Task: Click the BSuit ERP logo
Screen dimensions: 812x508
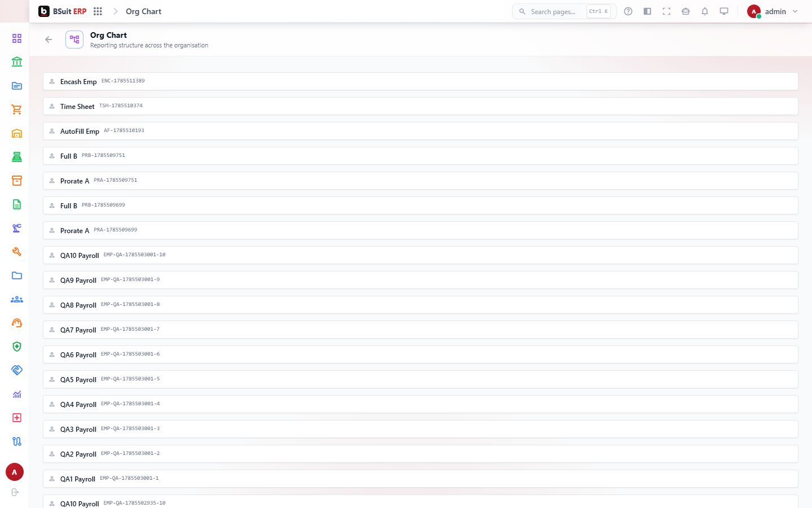Action: (x=63, y=11)
